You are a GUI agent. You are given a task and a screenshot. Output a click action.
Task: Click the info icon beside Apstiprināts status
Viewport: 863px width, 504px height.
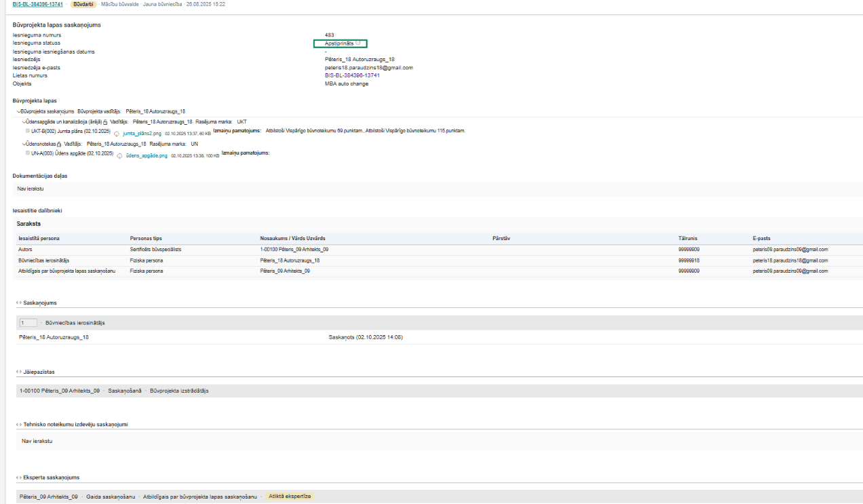(x=358, y=43)
